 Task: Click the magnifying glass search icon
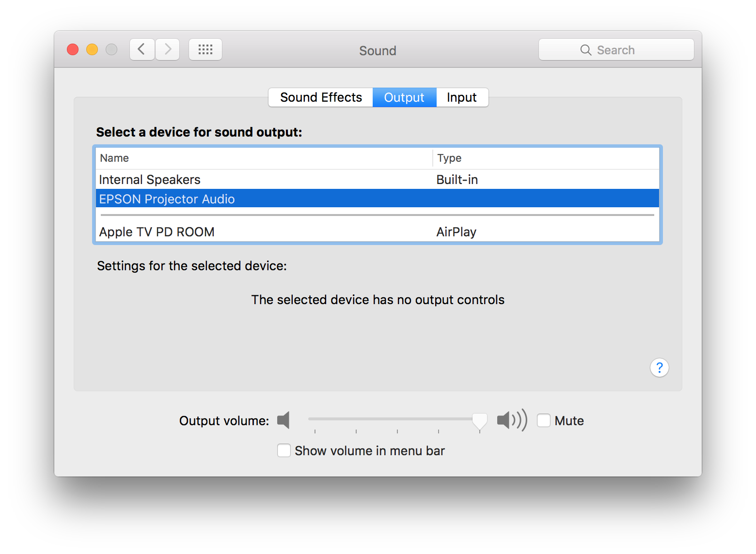pyautogui.click(x=585, y=50)
